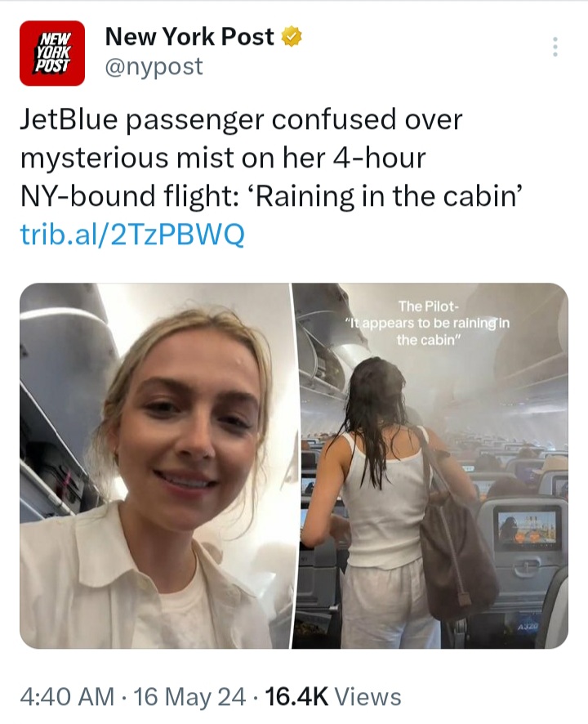Click the 16 May 24 date

pos(189,696)
